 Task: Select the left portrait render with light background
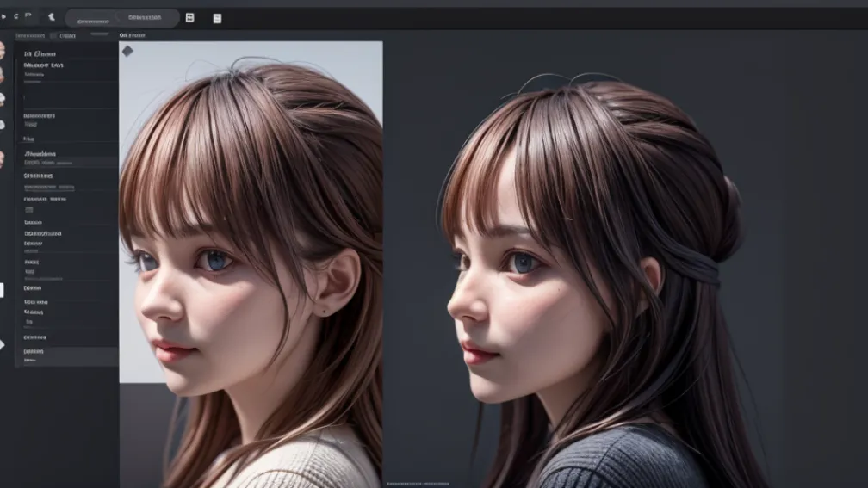tap(251, 264)
